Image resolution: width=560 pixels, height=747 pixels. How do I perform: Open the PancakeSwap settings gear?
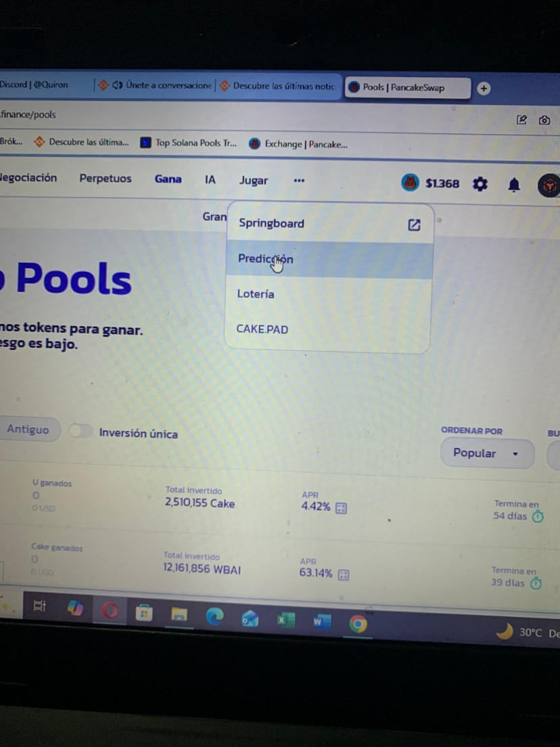pyautogui.click(x=480, y=184)
